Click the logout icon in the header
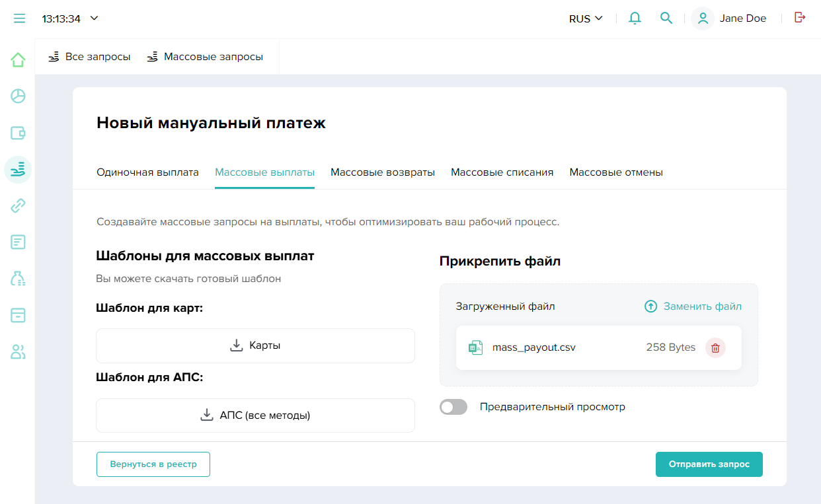Image resolution: width=821 pixels, height=504 pixels. click(x=800, y=18)
